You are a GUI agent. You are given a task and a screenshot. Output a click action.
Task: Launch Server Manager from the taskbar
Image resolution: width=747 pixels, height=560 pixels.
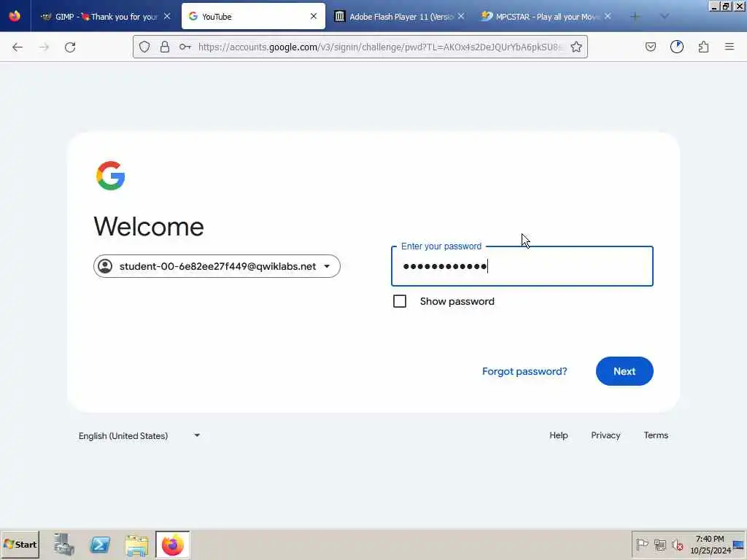coord(63,545)
